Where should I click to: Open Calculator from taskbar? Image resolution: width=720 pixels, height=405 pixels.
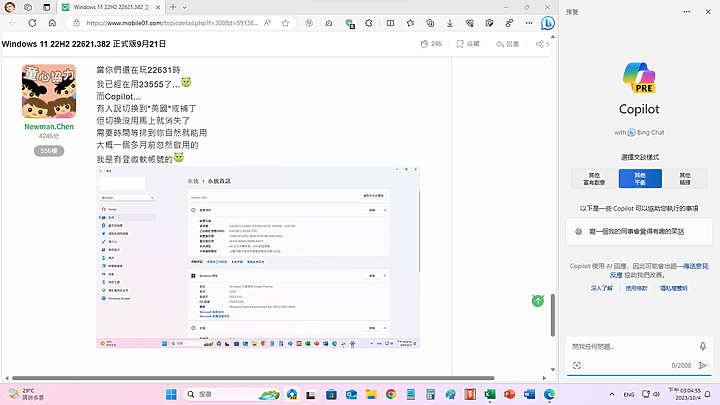click(430, 394)
